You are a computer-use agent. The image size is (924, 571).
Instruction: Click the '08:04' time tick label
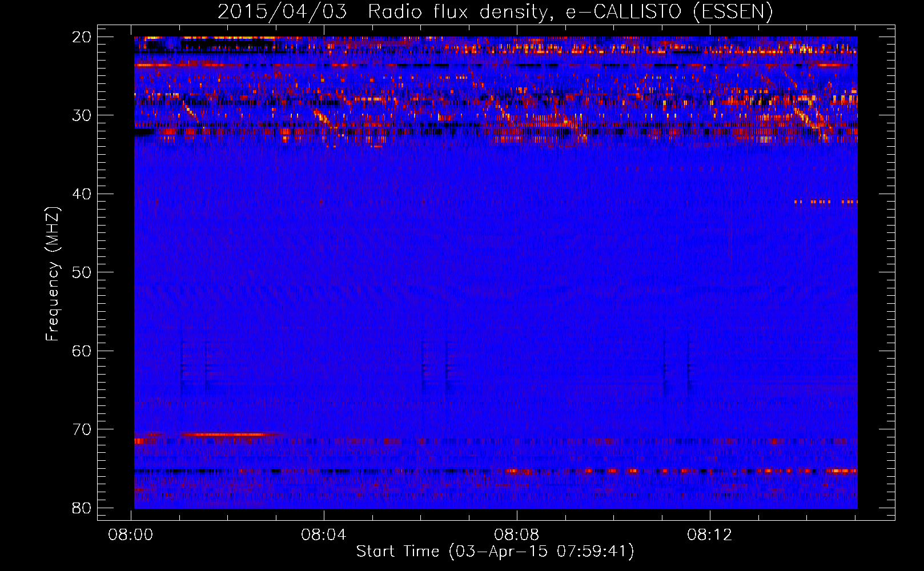(324, 535)
